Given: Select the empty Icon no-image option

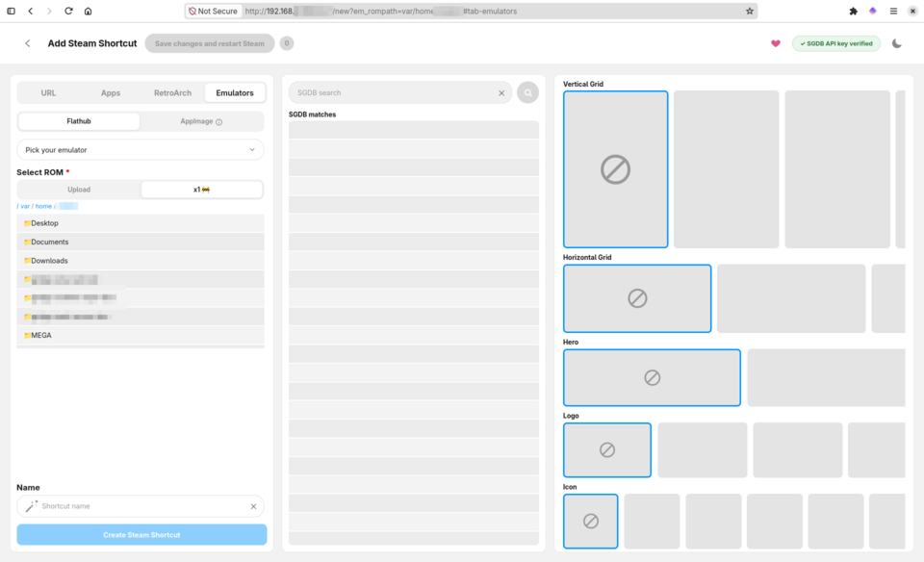Looking at the screenshot, I should click(590, 522).
